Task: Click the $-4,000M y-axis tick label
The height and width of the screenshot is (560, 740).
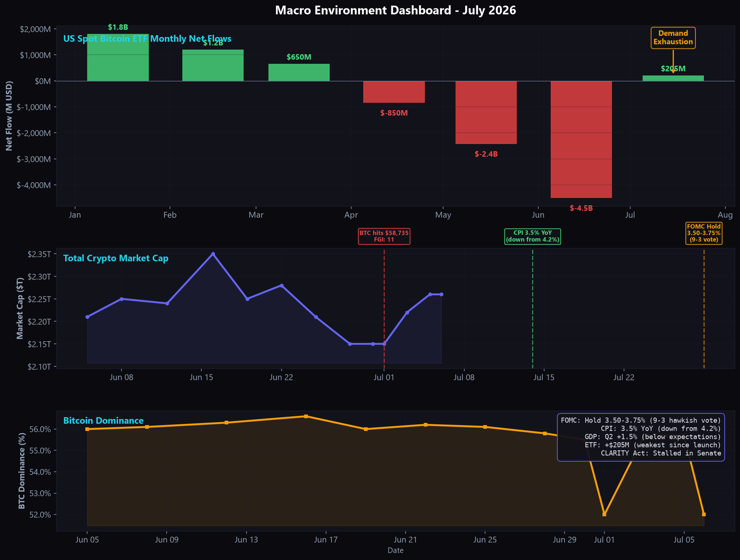Action: (34, 185)
